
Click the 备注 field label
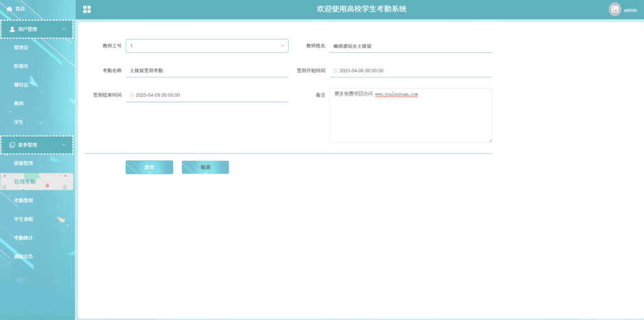click(320, 95)
